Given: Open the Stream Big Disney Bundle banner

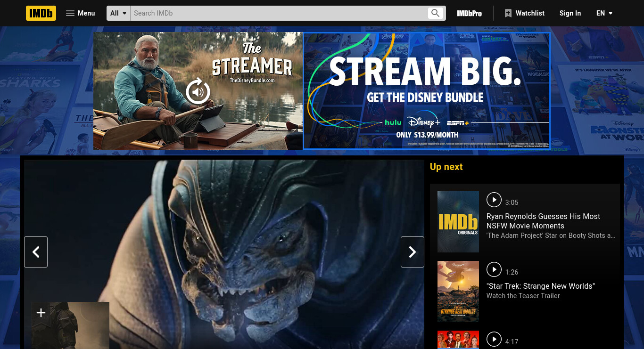Looking at the screenshot, I should click(427, 91).
